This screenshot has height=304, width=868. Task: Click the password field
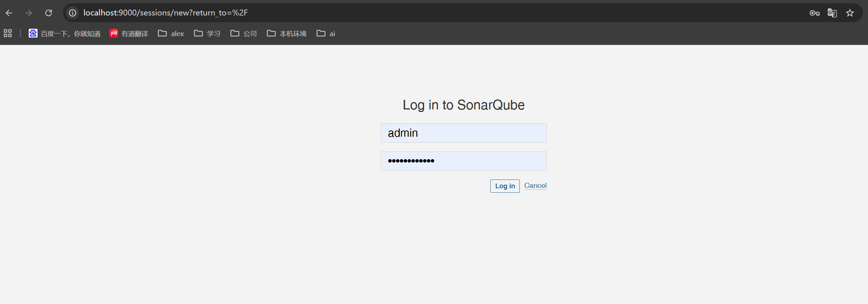pyautogui.click(x=463, y=161)
